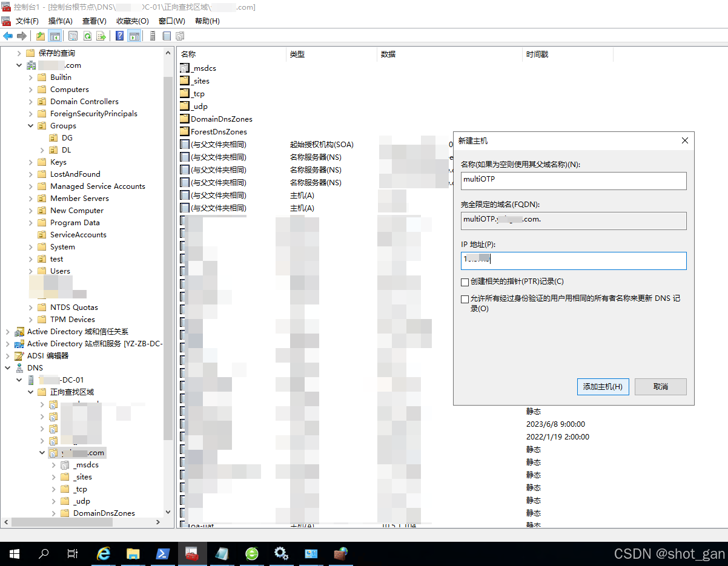
Task: Click the green Refresh toolbar icon
Action: pos(87,36)
